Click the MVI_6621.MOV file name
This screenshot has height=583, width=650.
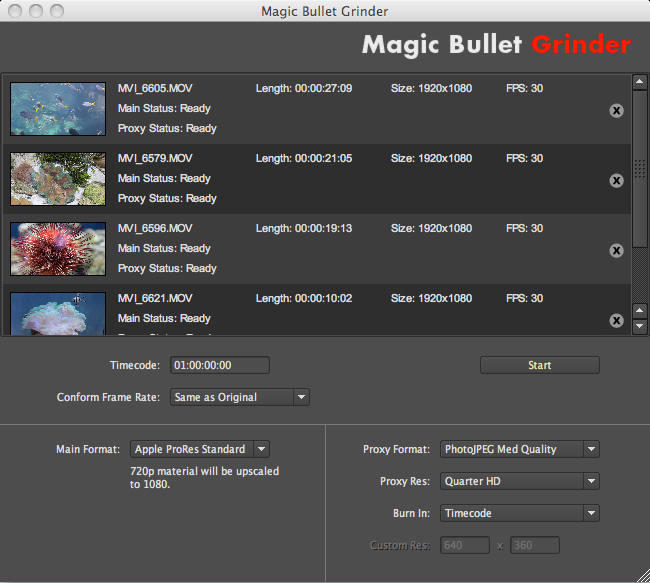tap(155, 299)
